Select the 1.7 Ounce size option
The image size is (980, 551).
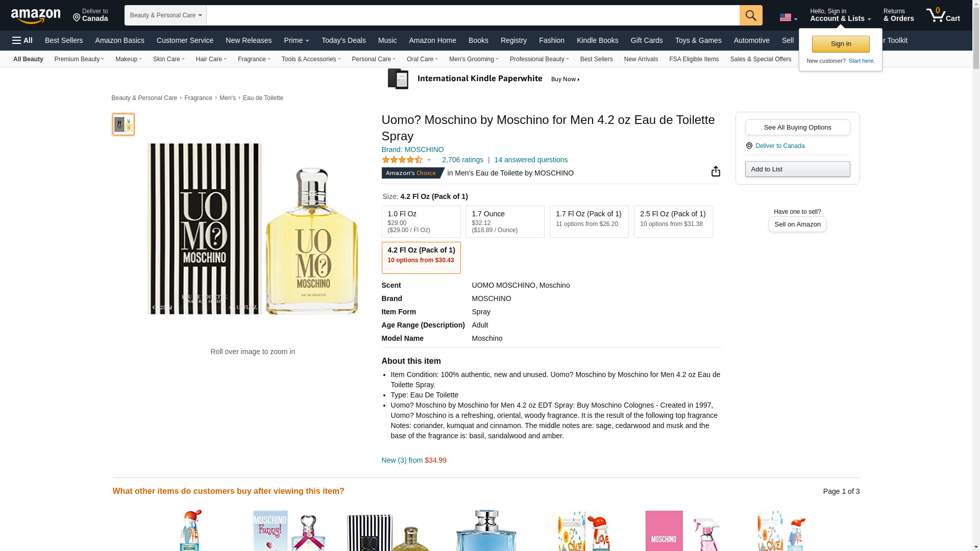tap(504, 221)
